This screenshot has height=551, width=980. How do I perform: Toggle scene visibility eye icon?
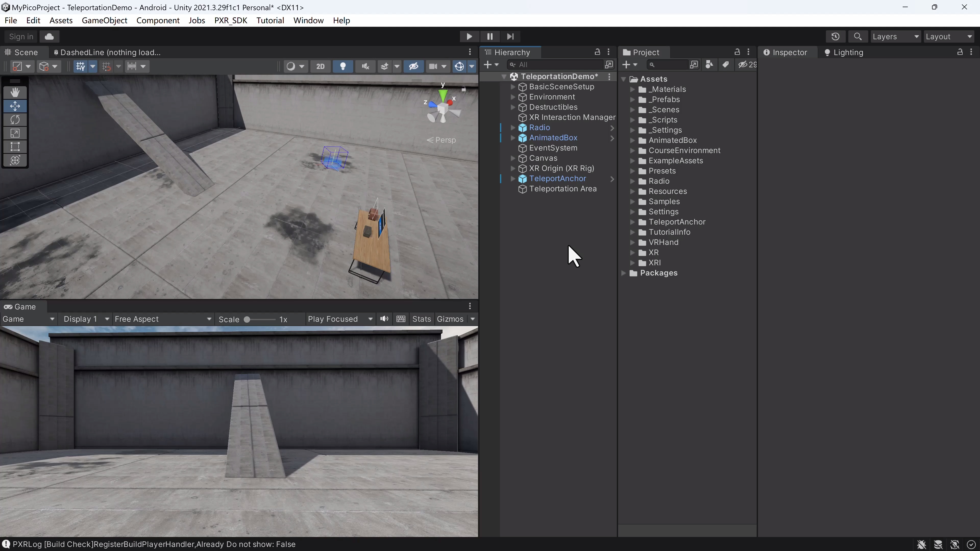(x=413, y=66)
